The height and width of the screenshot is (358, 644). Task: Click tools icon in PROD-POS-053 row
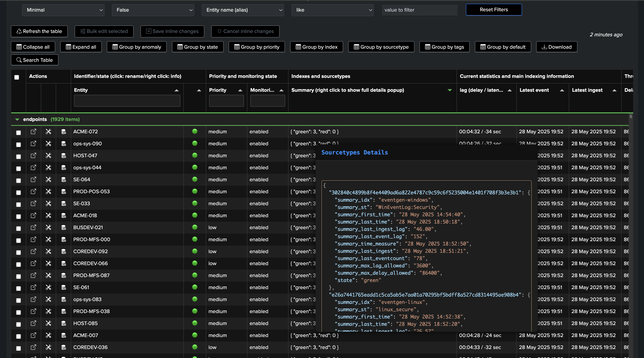pyautogui.click(x=48, y=191)
